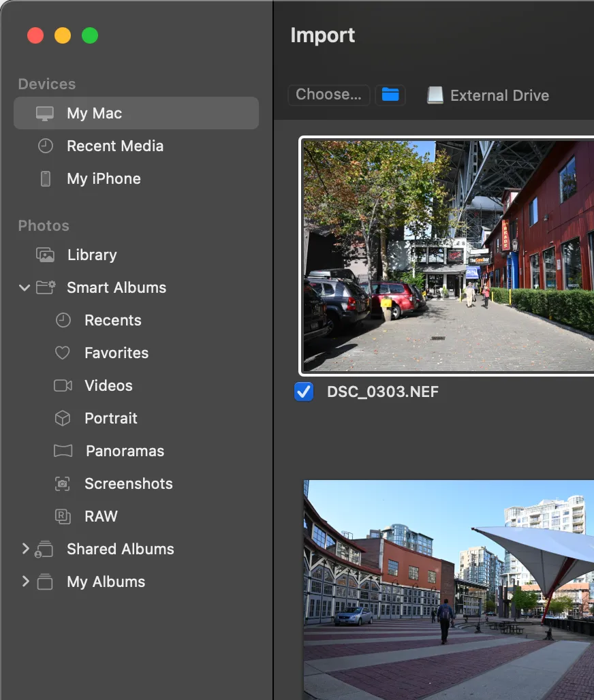Click the blue folder icon in toolbar
Screen dimensions: 594x700
[390, 95]
